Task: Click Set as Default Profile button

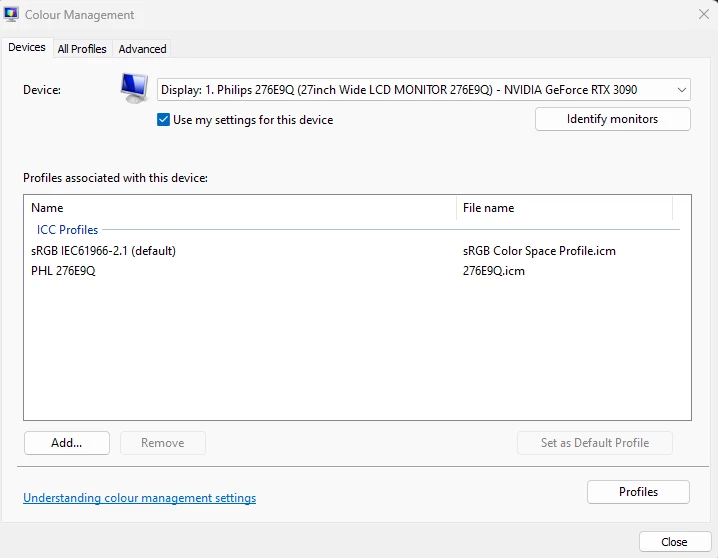Action: [x=595, y=443]
